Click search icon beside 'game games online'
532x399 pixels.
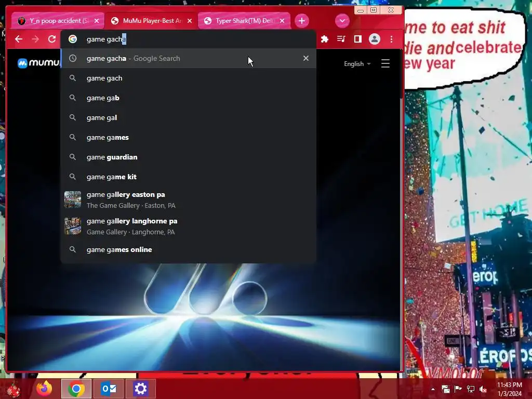(x=73, y=249)
